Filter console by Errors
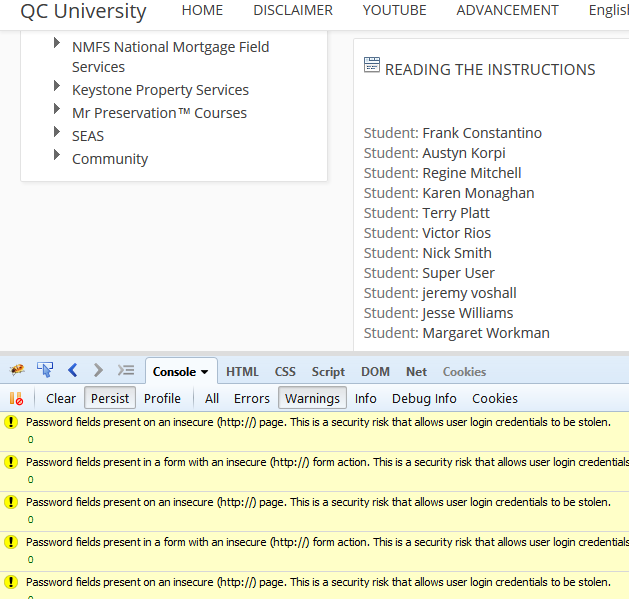Screen dimensions: 629x599 pyautogui.click(x=252, y=398)
